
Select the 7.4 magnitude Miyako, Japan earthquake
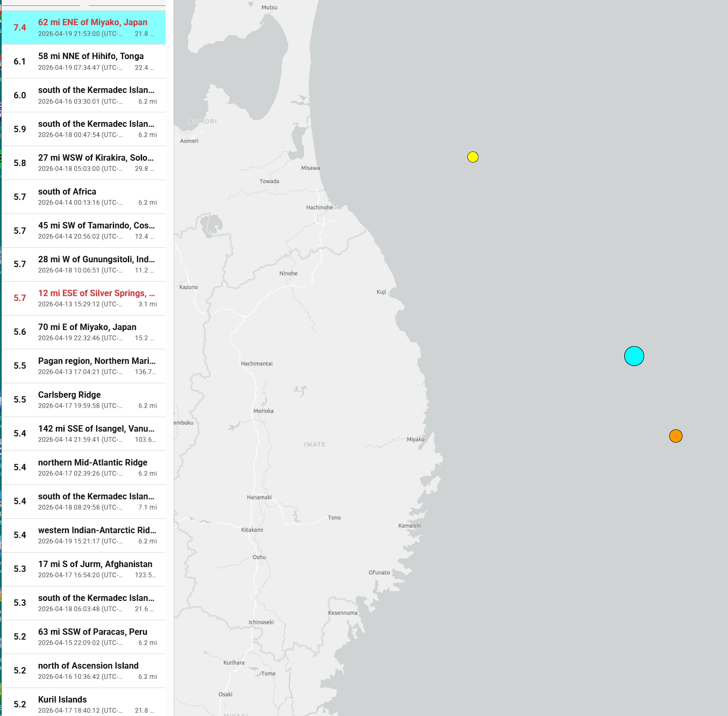[92, 23]
